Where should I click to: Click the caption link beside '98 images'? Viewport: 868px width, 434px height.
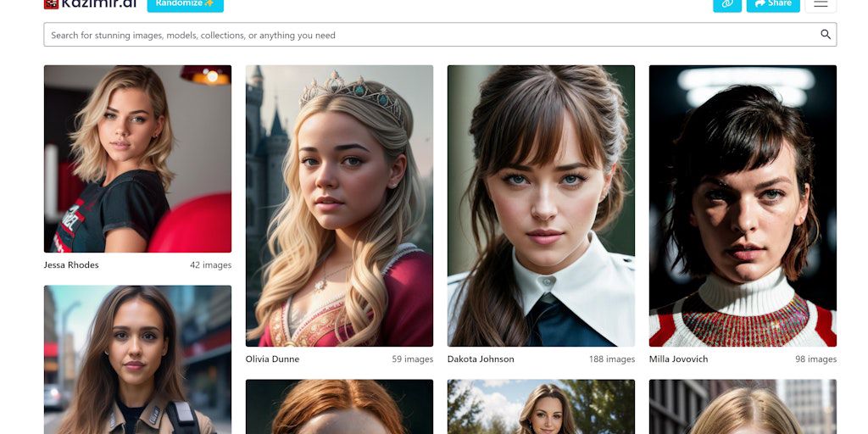click(x=679, y=359)
